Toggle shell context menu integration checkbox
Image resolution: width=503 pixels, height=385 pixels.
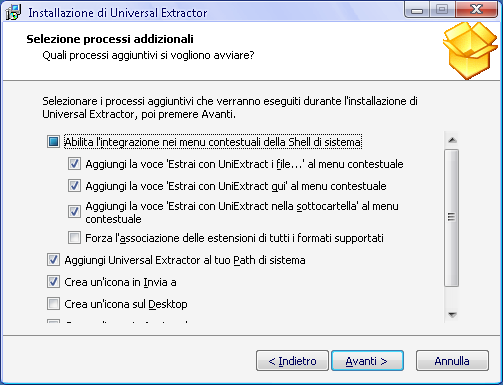coord(53,142)
